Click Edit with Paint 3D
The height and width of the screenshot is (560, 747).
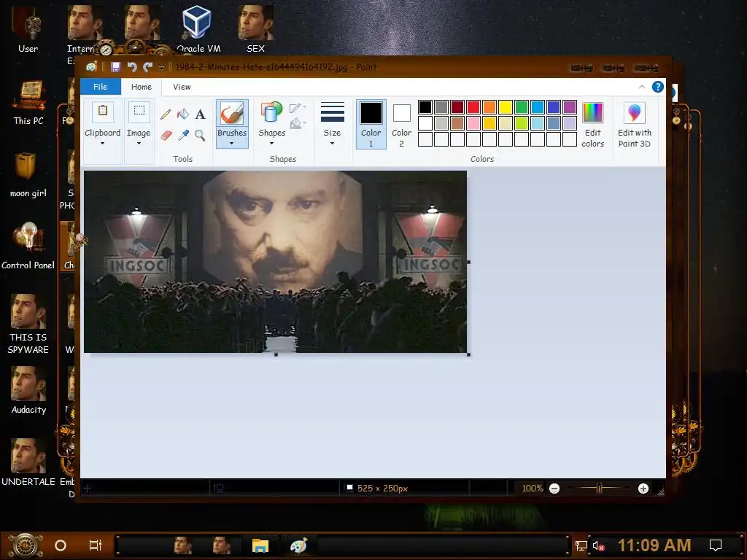coord(634,125)
